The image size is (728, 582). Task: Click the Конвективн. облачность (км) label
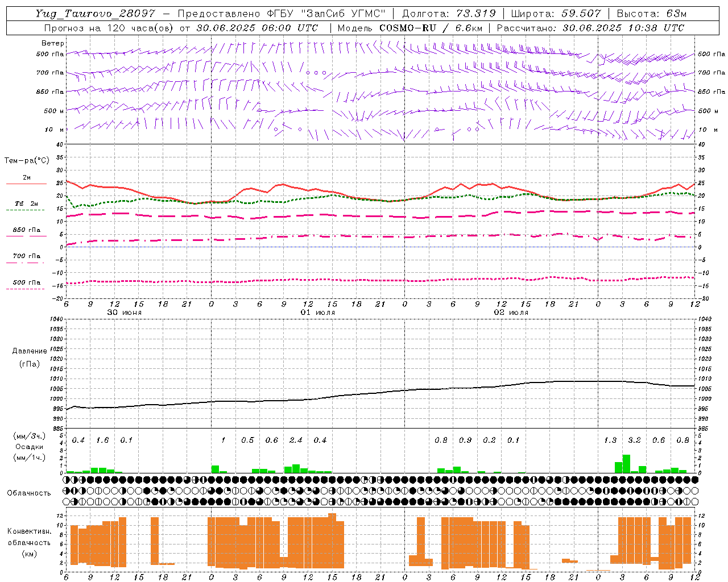29,542
